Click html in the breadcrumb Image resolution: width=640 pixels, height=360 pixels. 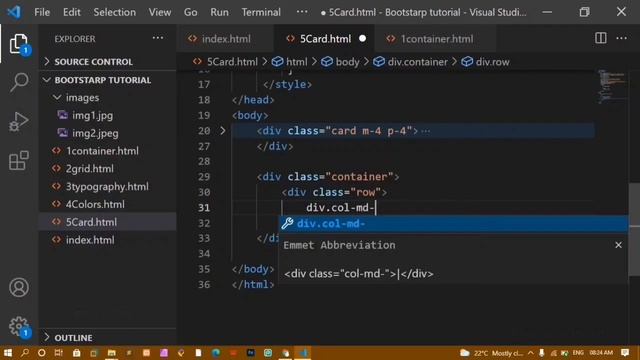pos(296,62)
